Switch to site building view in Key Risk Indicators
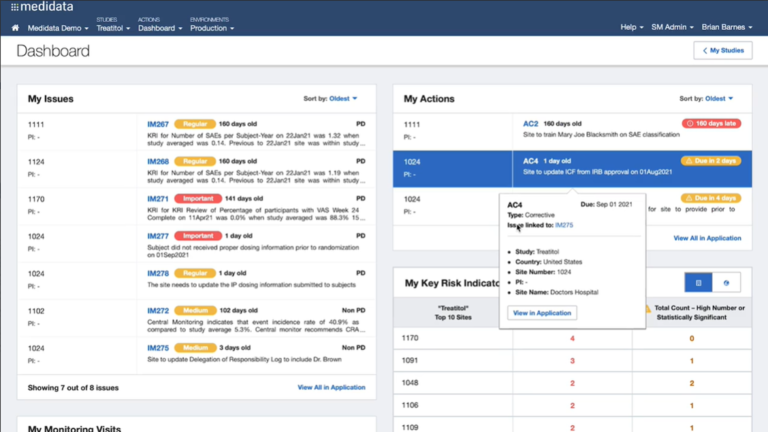Viewport: 768px width, 432px height. [698, 283]
